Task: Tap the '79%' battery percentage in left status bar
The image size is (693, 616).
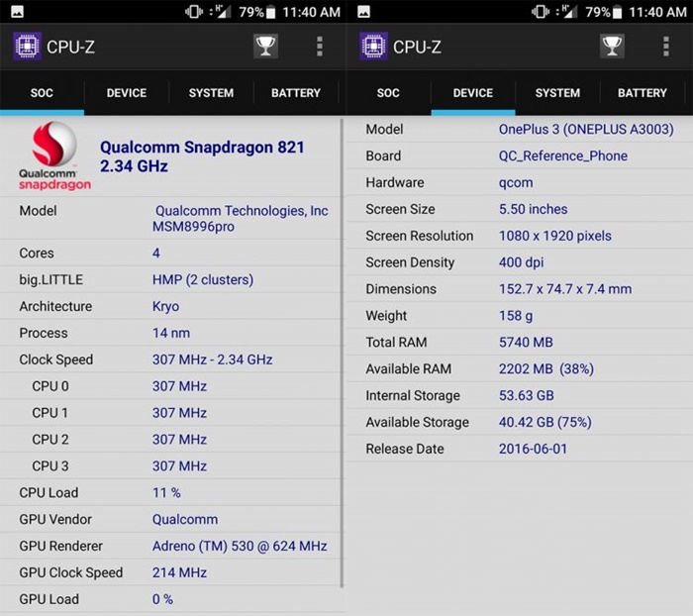Action: (251, 12)
